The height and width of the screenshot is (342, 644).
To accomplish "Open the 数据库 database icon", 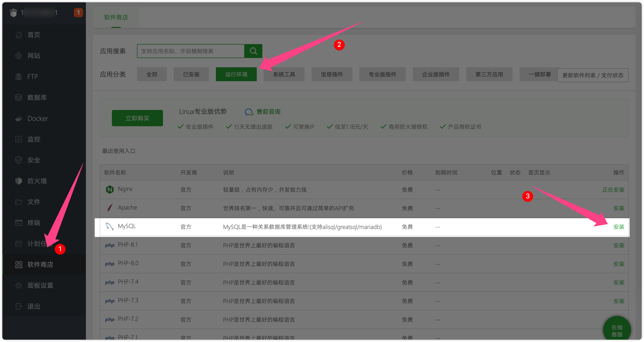I will (19, 97).
